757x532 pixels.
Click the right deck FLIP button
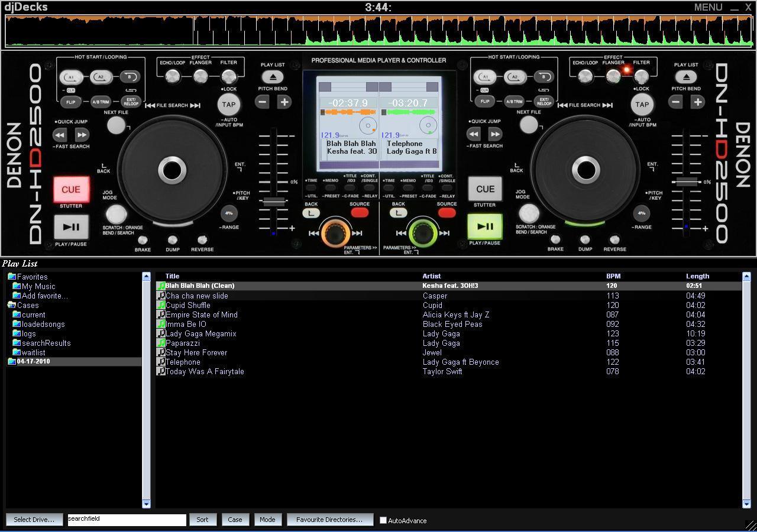(485, 101)
